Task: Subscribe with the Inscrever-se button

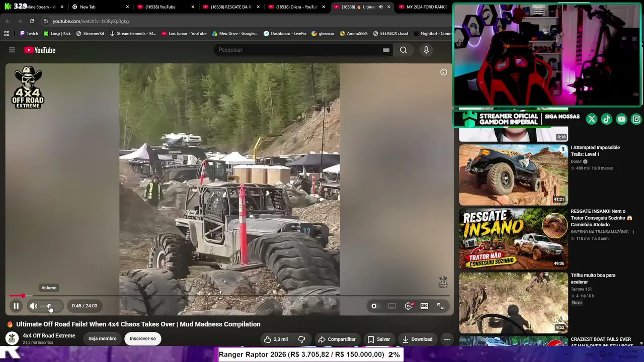Action: click(x=143, y=338)
